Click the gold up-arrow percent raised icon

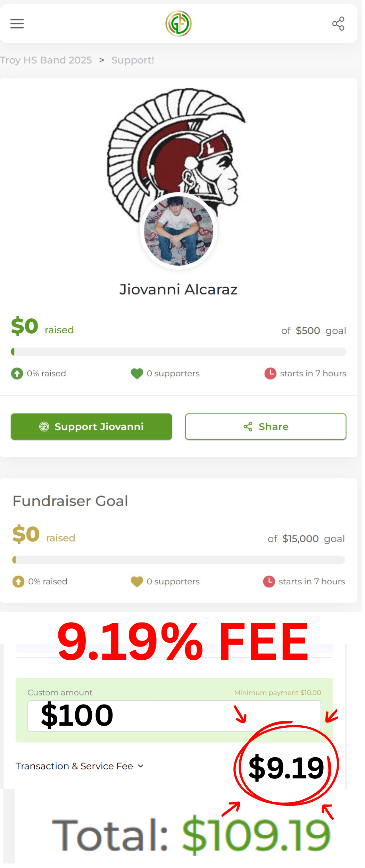pos(18,582)
